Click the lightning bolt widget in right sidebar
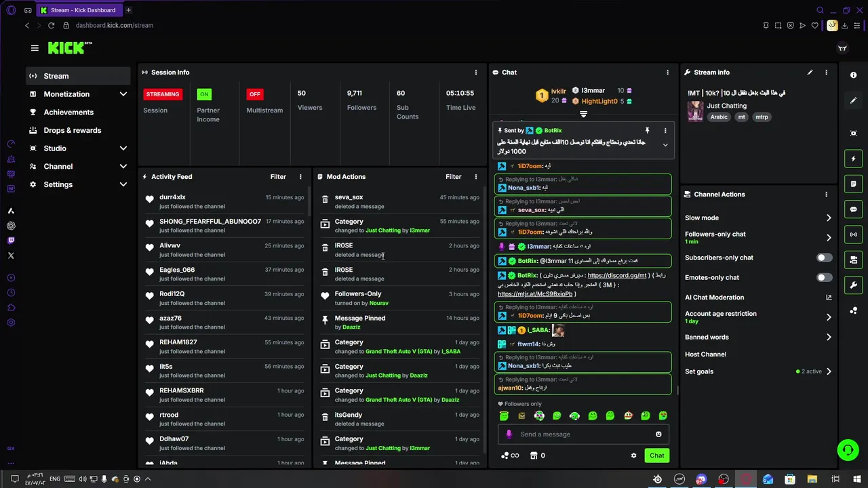Image resolution: width=868 pixels, height=488 pixels. [854, 159]
